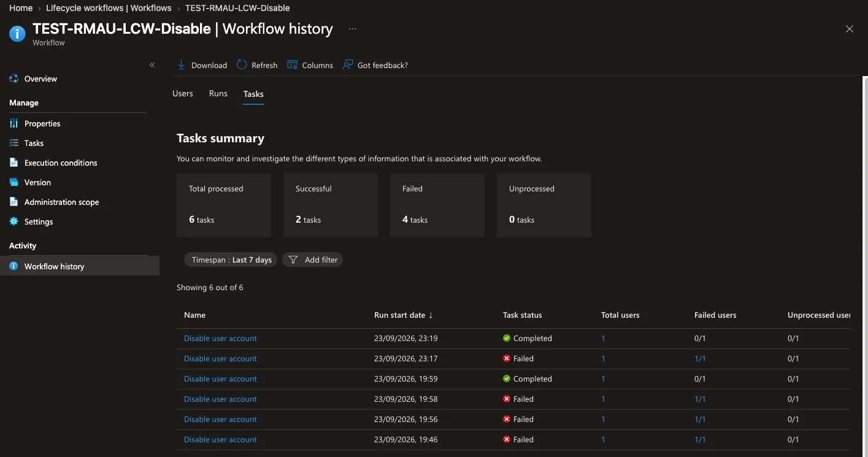This screenshot has width=868, height=457.
Task: Click the Total users column header
Action: (x=620, y=315)
